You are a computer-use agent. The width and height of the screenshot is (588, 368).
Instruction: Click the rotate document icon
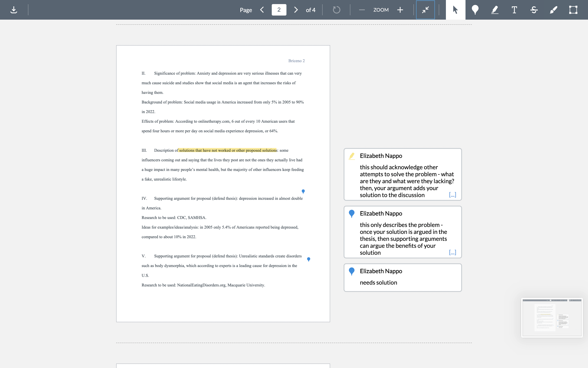coord(336,10)
